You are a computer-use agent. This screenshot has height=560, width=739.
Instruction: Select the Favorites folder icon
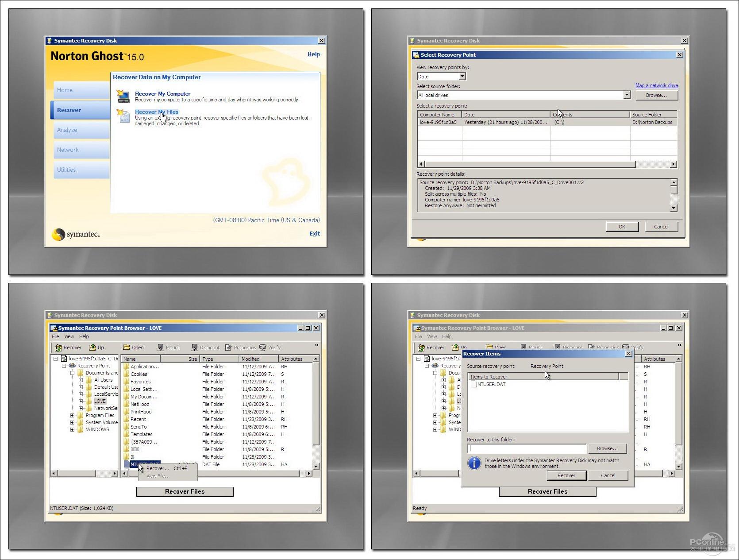[x=127, y=382]
